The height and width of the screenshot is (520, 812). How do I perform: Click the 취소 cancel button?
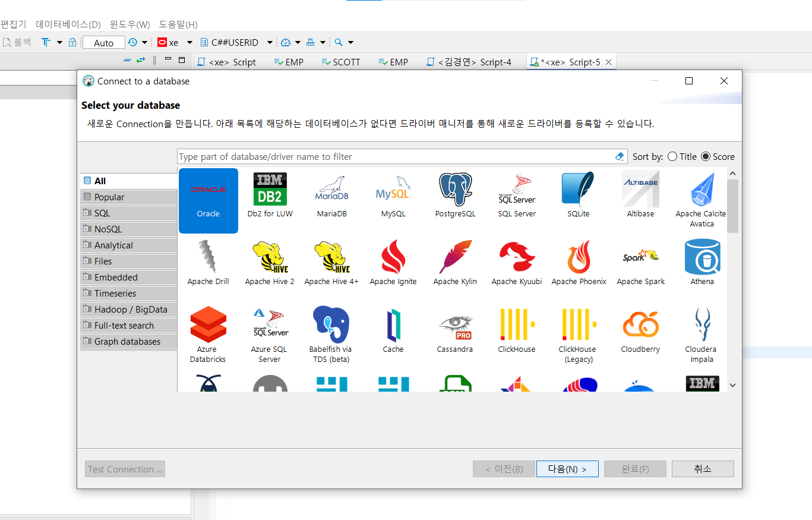tap(703, 469)
